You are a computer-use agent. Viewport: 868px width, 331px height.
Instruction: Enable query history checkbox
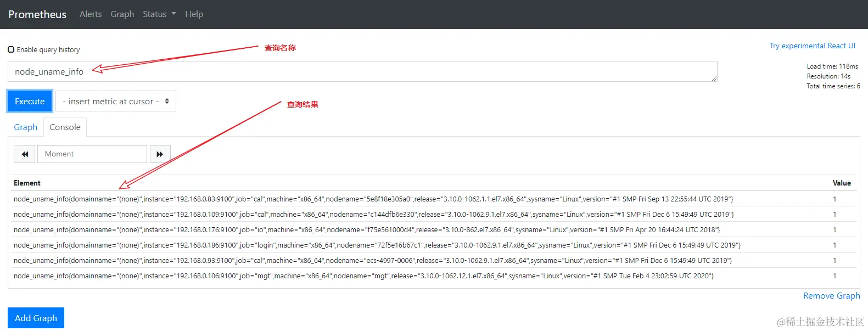pyautogui.click(x=11, y=49)
